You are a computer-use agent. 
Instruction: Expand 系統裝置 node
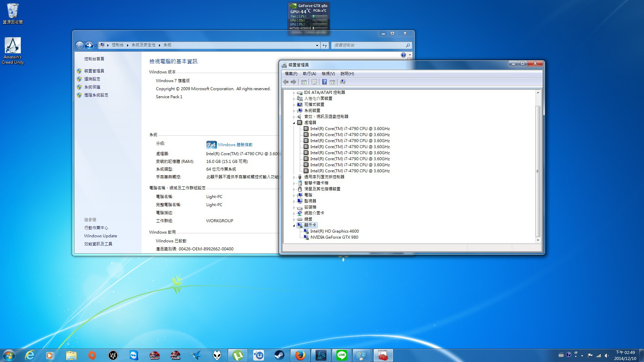tap(294, 111)
